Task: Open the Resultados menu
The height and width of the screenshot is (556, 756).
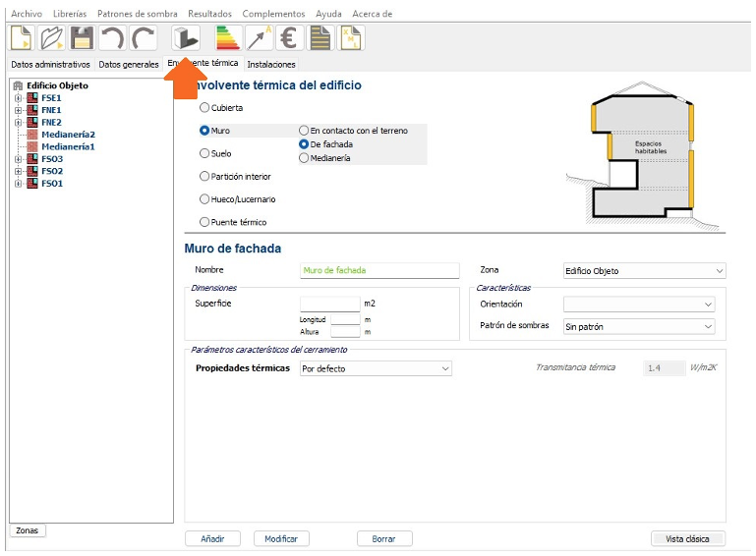Action: click(209, 14)
